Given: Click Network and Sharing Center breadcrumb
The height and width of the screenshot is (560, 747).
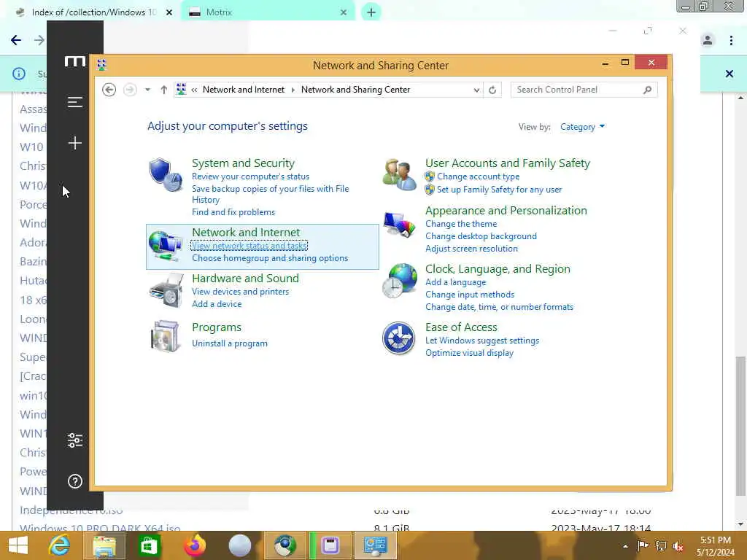Looking at the screenshot, I should click(355, 90).
